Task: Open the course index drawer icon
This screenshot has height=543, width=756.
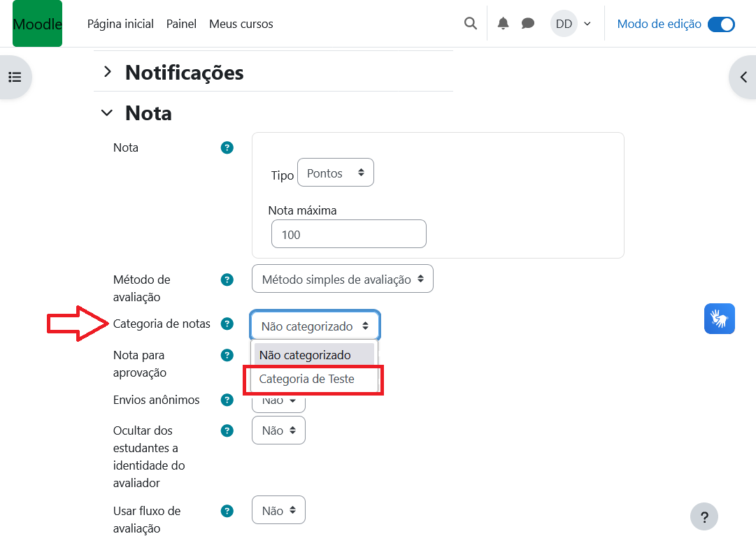Action: [x=15, y=77]
